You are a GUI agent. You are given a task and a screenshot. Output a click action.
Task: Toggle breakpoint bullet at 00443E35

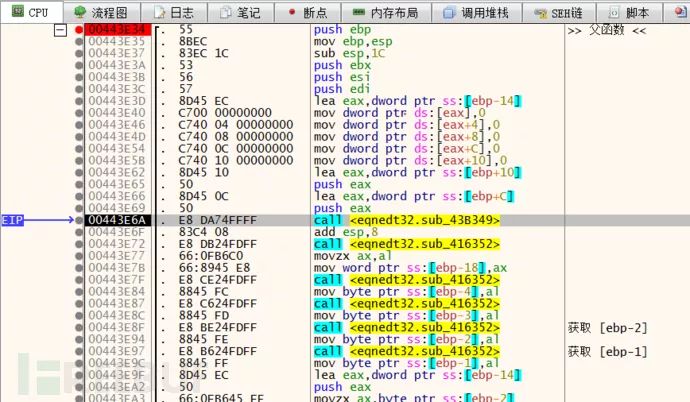pos(79,41)
